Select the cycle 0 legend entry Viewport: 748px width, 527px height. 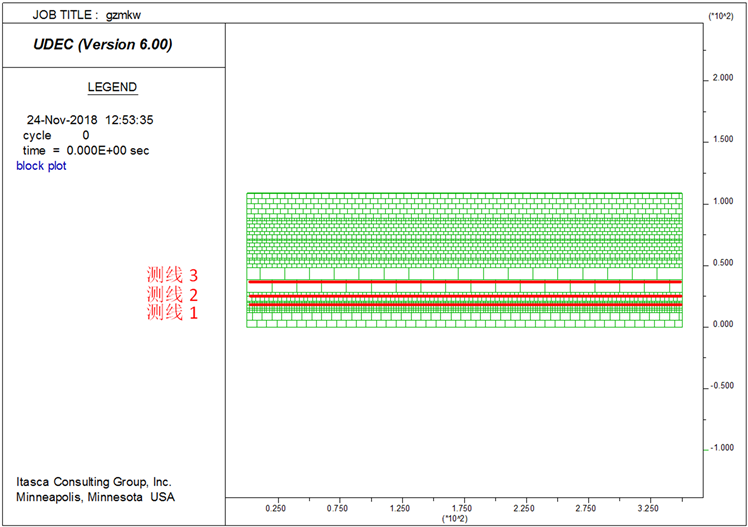[56, 135]
